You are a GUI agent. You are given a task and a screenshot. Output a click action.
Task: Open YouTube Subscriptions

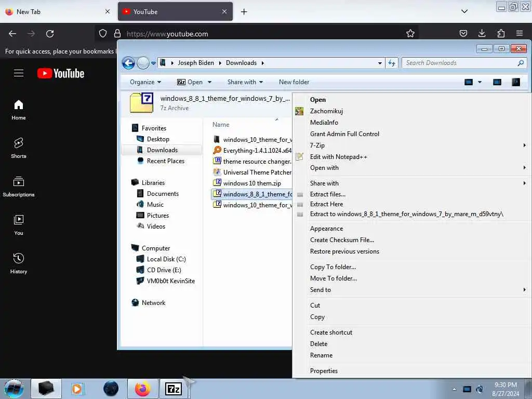pos(19,187)
